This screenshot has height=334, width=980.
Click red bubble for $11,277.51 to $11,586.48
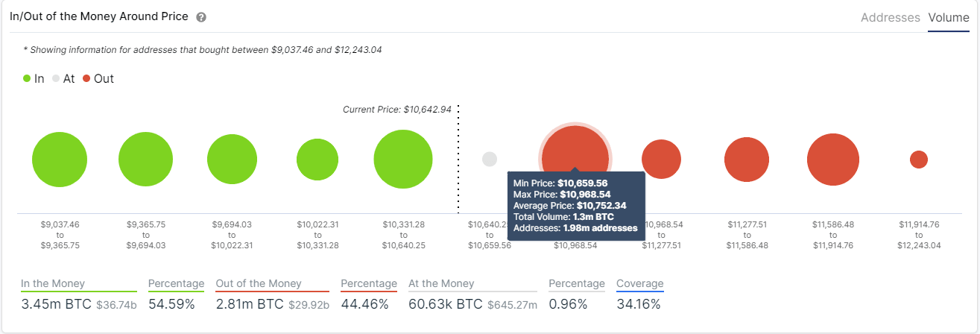(747, 160)
